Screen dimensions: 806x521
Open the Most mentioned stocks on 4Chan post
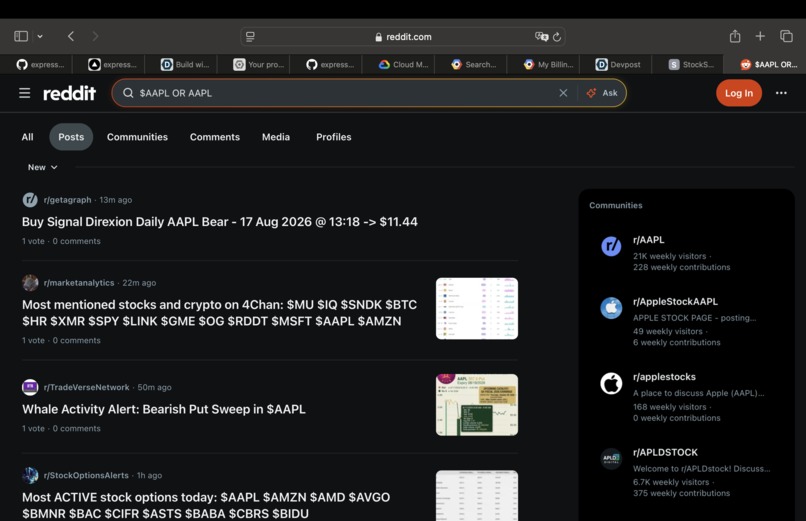pos(219,313)
